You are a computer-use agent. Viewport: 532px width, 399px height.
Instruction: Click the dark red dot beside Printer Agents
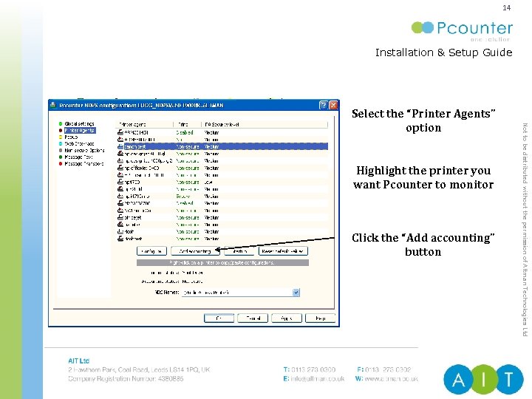coord(61,130)
